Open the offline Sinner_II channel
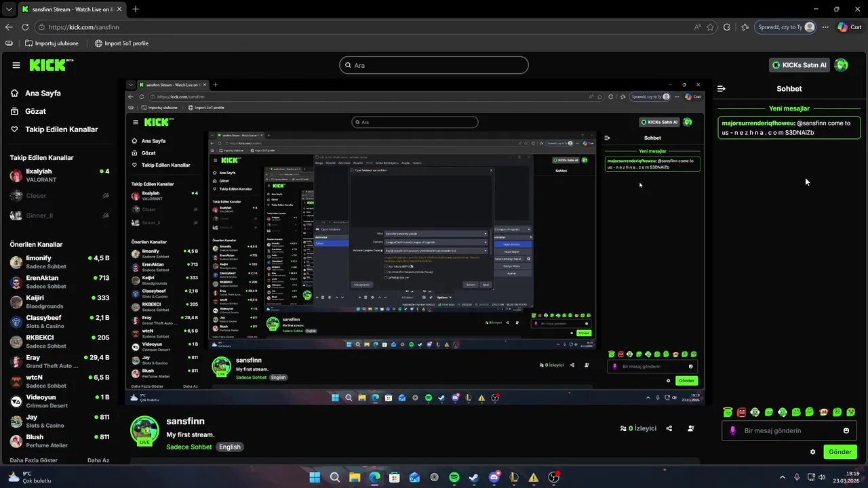The image size is (868, 488). 60,216
